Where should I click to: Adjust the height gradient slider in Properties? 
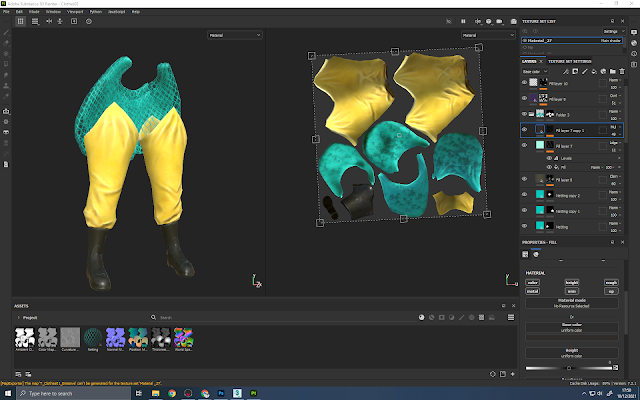point(569,368)
